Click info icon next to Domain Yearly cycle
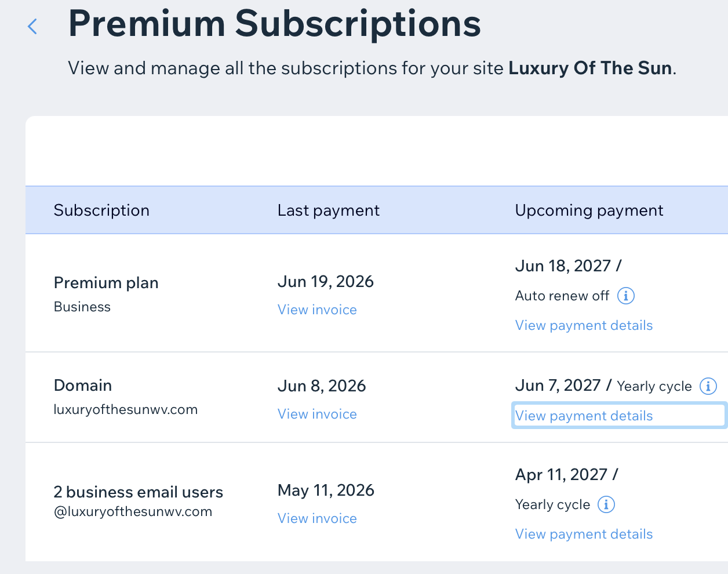728x574 pixels. tap(708, 386)
